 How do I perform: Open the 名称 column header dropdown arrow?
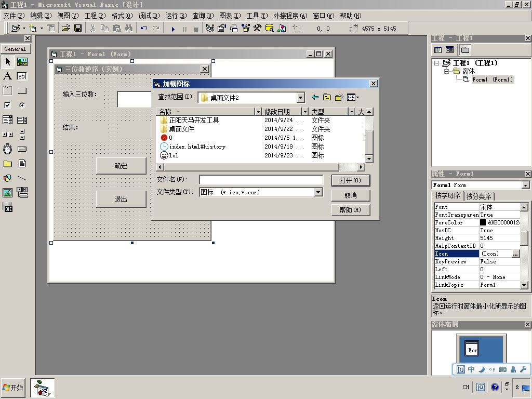point(258,112)
